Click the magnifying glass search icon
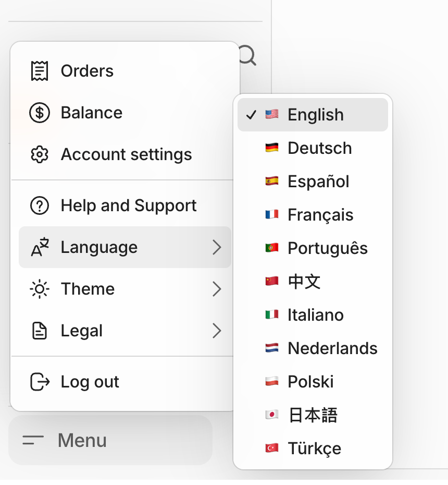The width and height of the screenshot is (448, 485). (247, 55)
